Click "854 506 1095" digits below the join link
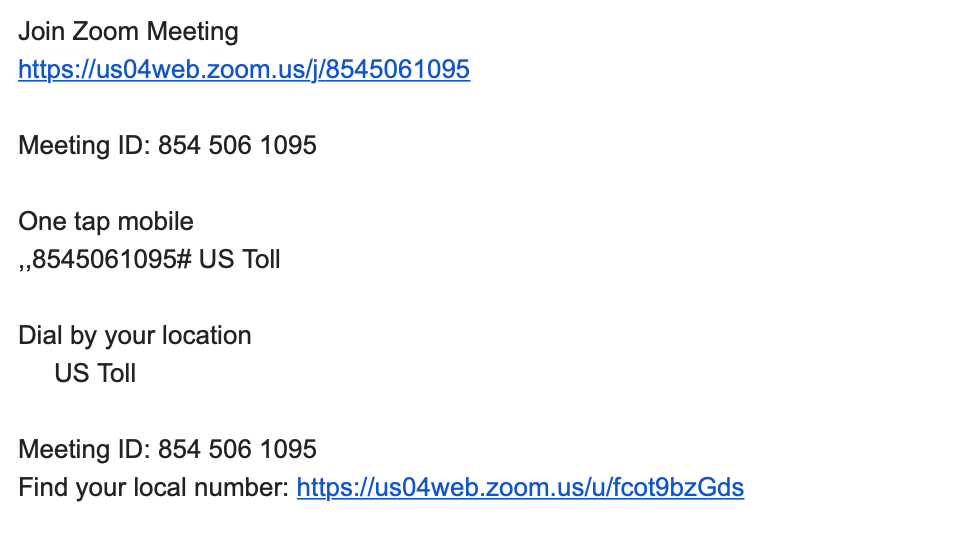Viewport: 970px width, 538px height. coord(237,146)
